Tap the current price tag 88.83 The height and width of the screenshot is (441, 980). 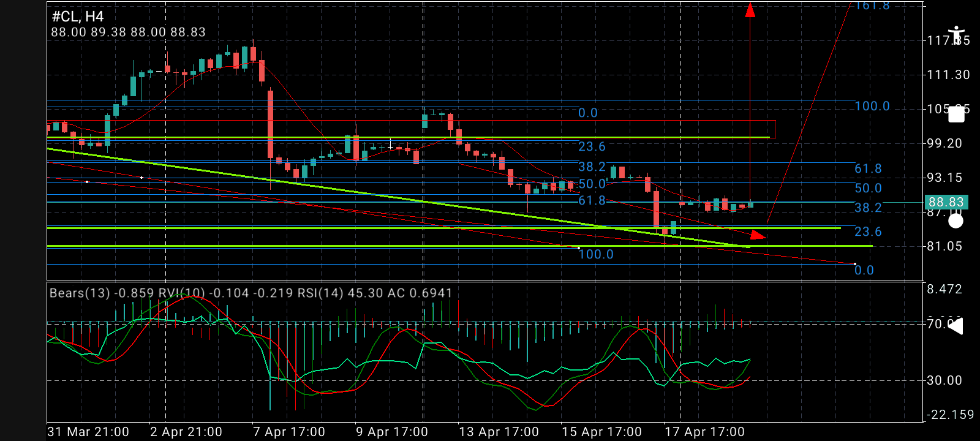(x=946, y=202)
